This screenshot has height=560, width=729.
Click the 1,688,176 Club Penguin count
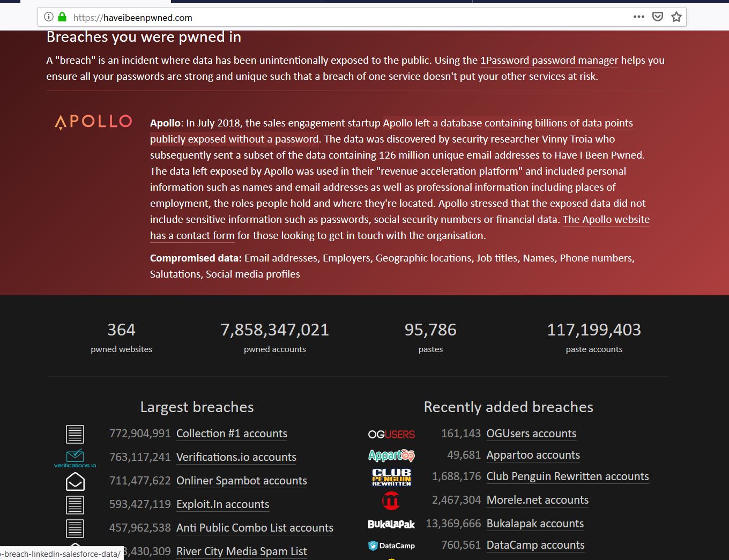point(457,476)
